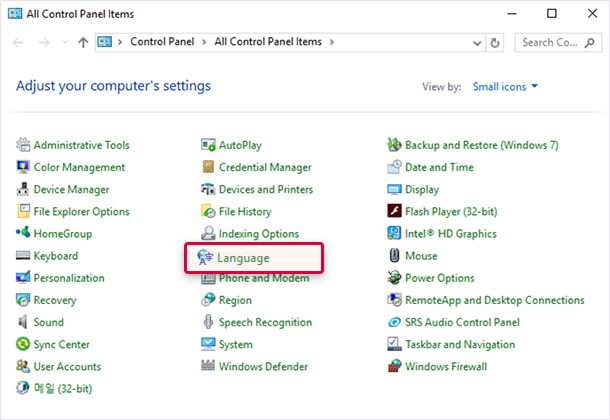Expand the chevron after Control Panel breadcrumb
The image size is (610, 420).
(204, 42)
